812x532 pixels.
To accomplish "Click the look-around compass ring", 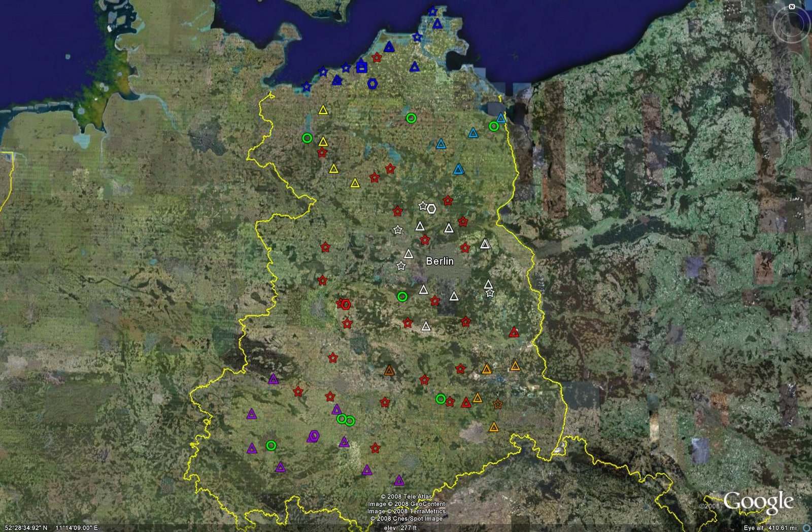I will [x=792, y=24].
